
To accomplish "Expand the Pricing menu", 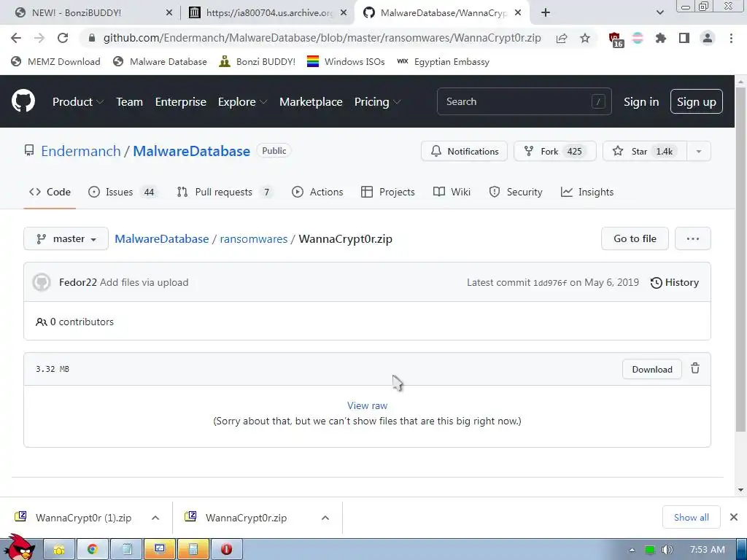I will pos(377,102).
